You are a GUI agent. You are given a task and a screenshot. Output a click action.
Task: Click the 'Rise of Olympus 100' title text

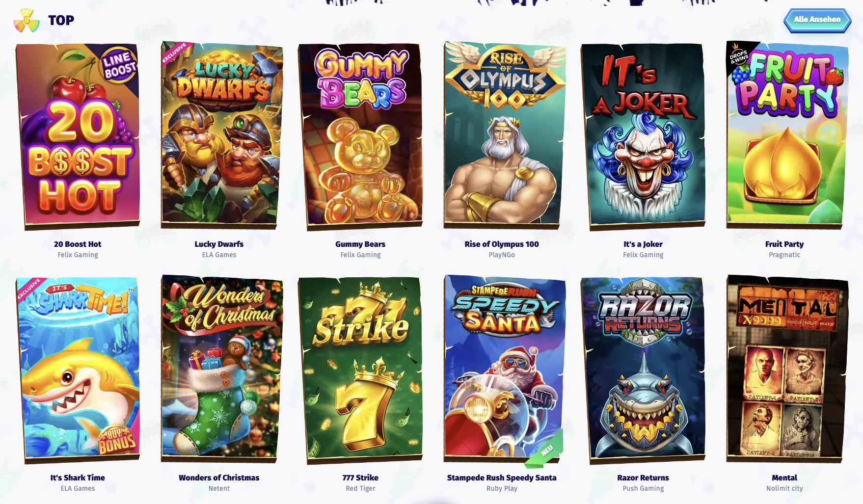click(x=502, y=244)
